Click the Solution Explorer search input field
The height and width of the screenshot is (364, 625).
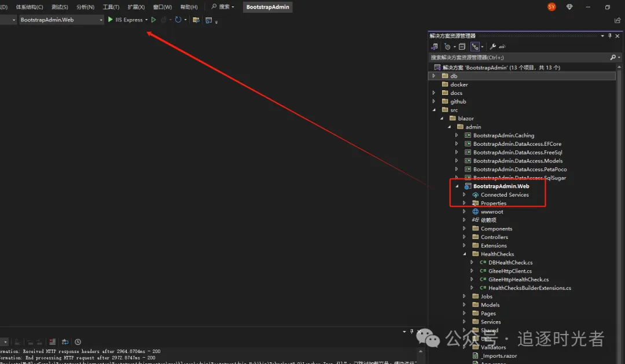pyautogui.click(x=519, y=57)
